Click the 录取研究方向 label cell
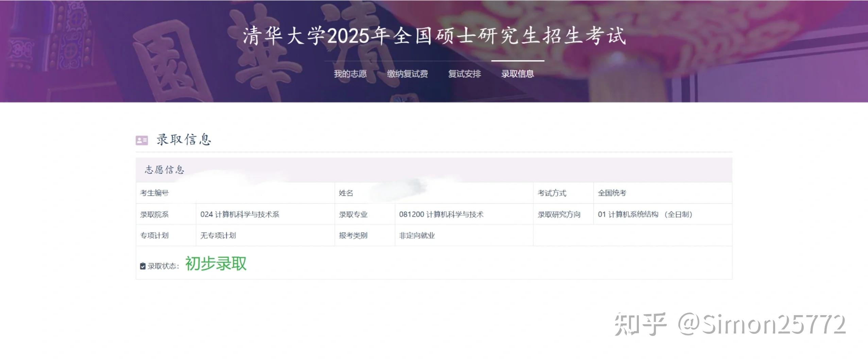 559,215
